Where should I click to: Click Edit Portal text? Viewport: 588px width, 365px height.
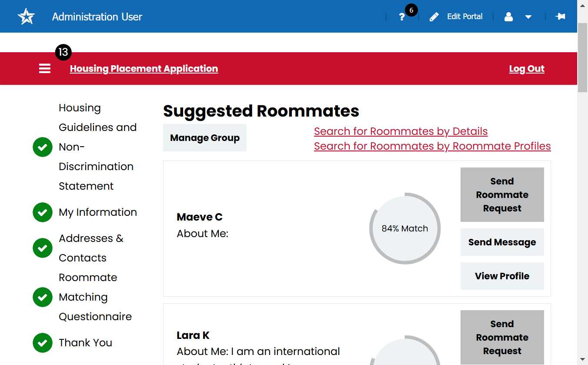[465, 17]
